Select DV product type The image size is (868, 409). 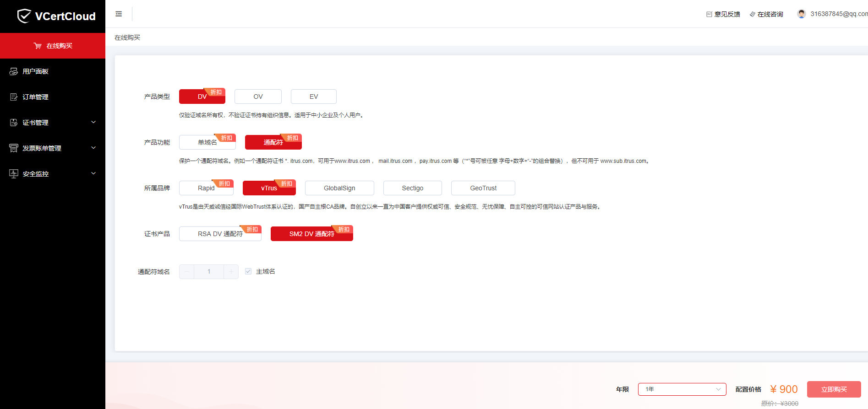pyautogui.click(x=202, y=97)
